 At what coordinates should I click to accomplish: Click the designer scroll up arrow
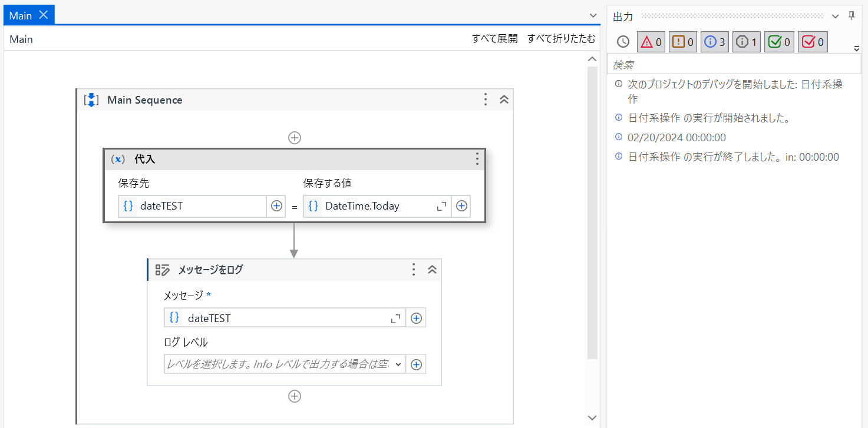click(x=593, y=59)
